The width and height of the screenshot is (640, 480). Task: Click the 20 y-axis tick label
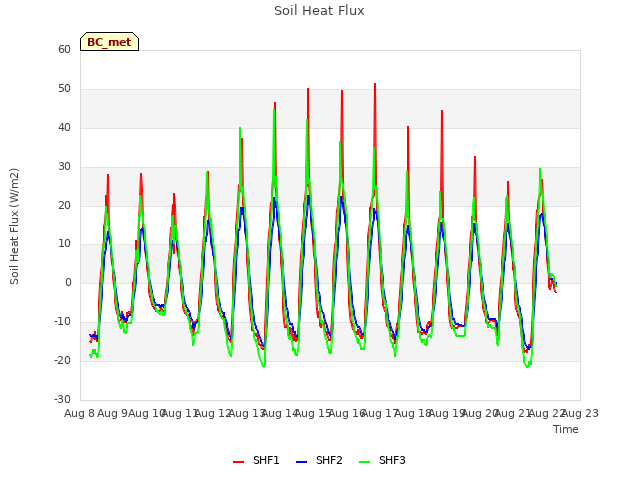(x=64, y=205)
